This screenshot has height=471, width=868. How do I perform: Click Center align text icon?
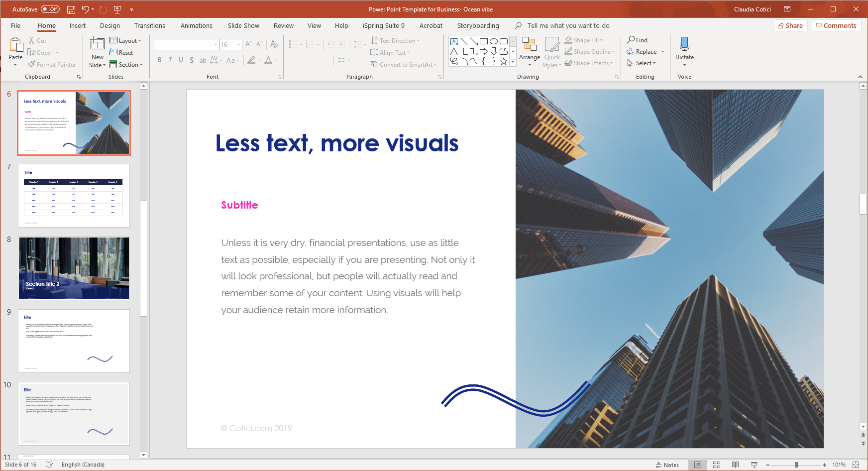[x=304, y=60]
